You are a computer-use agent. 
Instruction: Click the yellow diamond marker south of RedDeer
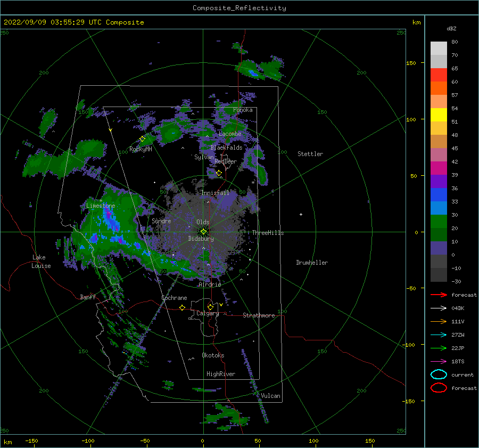(x=219, y=173)
